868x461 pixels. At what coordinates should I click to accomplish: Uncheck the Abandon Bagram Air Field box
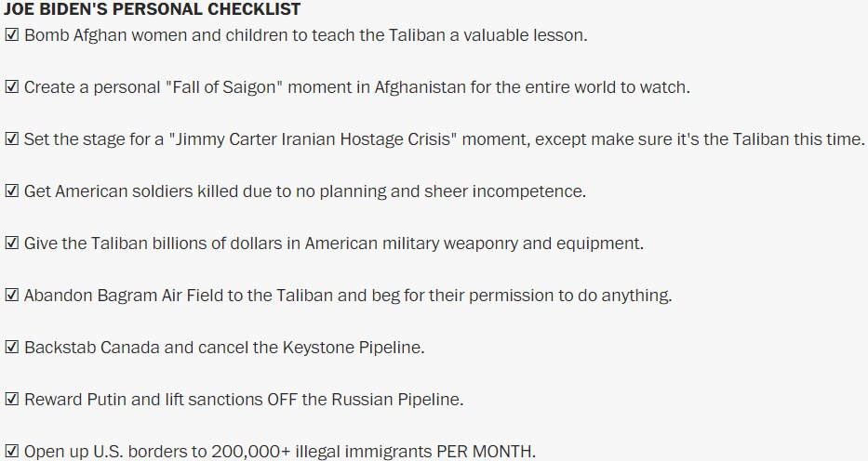coord(12,296)
